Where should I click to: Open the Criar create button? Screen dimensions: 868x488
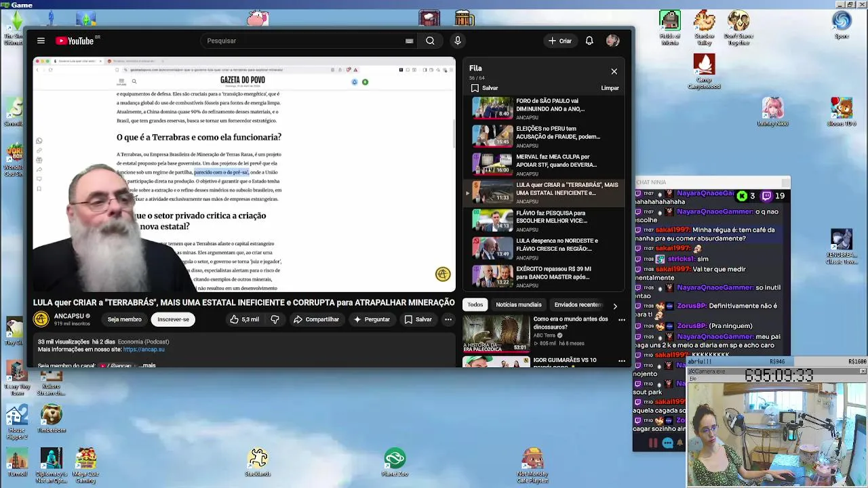tap(560, 41)
